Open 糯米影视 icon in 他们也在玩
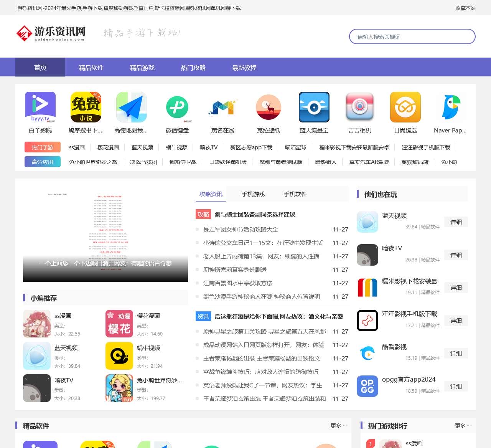The height and width of the screenshot is (448, 491). (x=367, y=288)
